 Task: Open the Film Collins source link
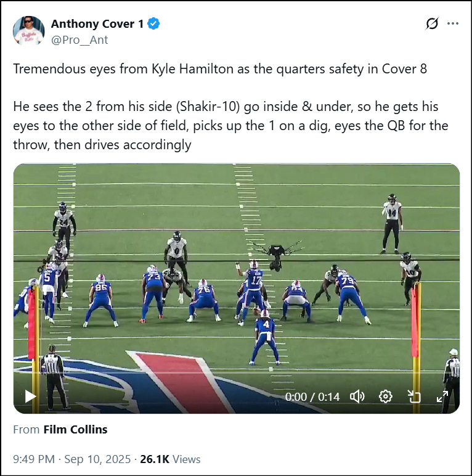(75, 430)
